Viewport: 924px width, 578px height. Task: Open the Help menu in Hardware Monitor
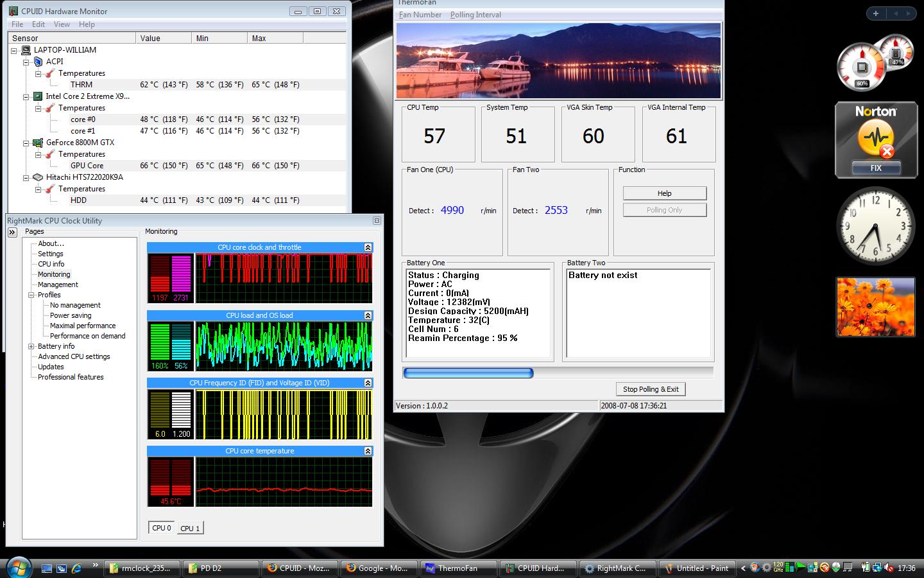(x=87, y=24)
